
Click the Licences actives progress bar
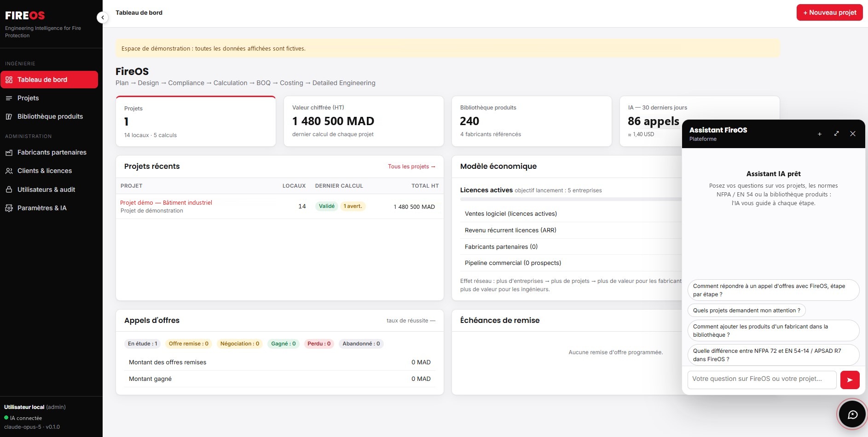click(x=571, y=199)
